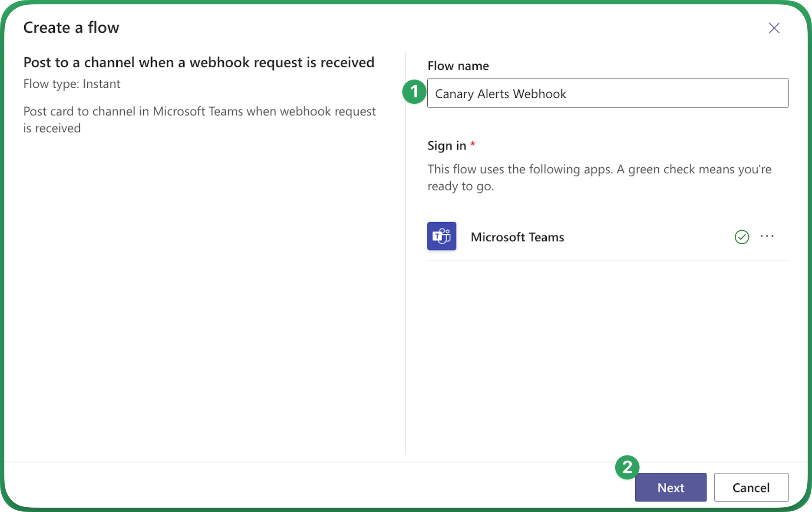Click the 'Flow name' label
Screen dimensions: 812x512
458,66
